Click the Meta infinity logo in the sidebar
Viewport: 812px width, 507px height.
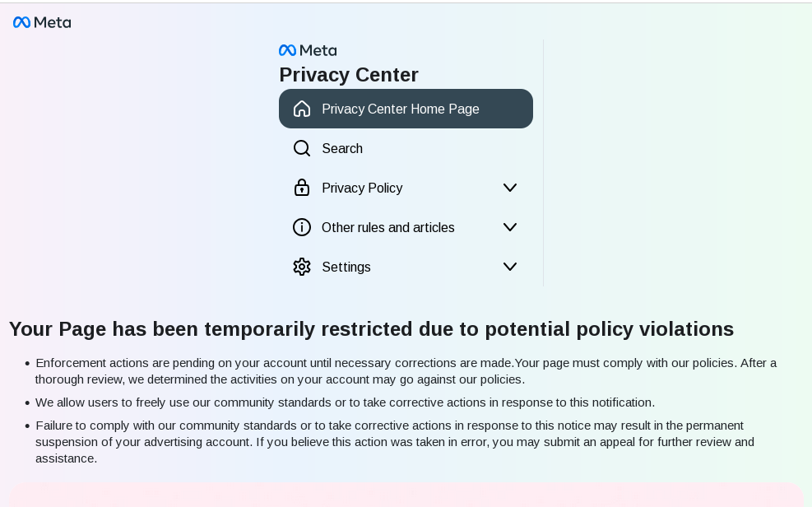click(287, 50)
